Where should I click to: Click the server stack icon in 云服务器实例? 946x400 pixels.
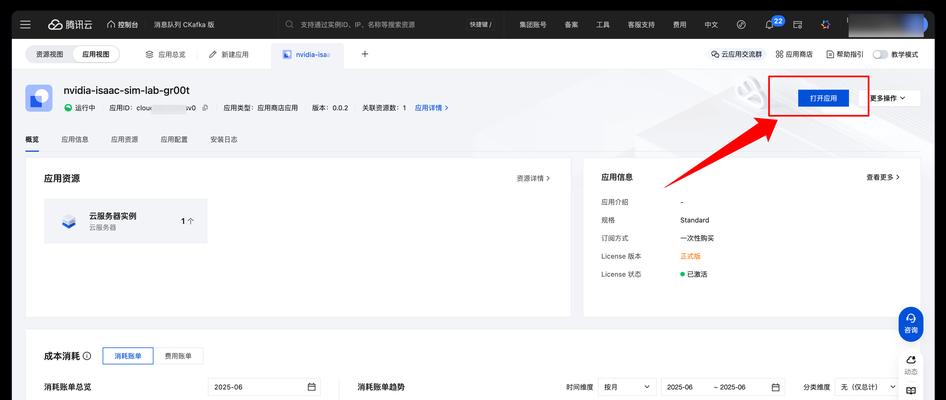[x=69, y=221]
